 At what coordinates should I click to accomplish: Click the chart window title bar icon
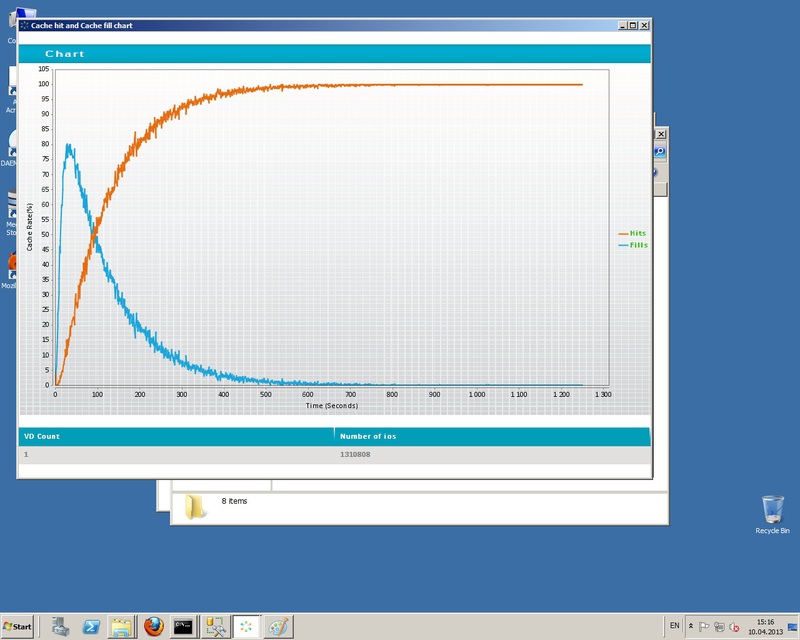pyautogui.click(x=24, y=25)
